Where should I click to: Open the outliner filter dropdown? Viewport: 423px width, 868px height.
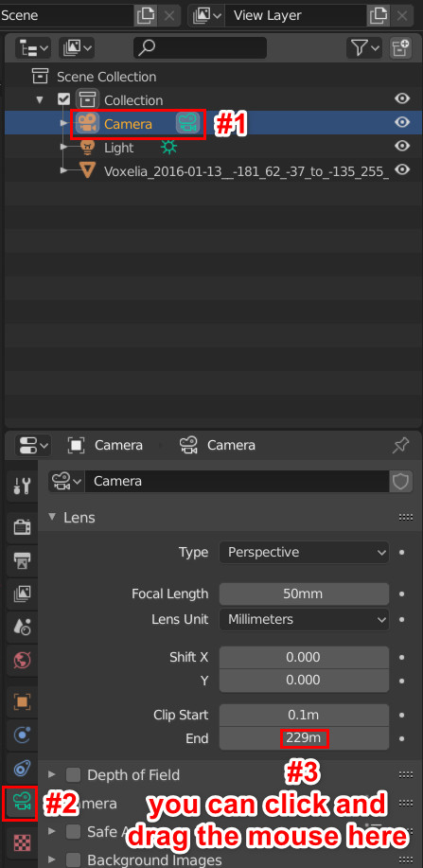pyautogui.click(x=365, y=48)
